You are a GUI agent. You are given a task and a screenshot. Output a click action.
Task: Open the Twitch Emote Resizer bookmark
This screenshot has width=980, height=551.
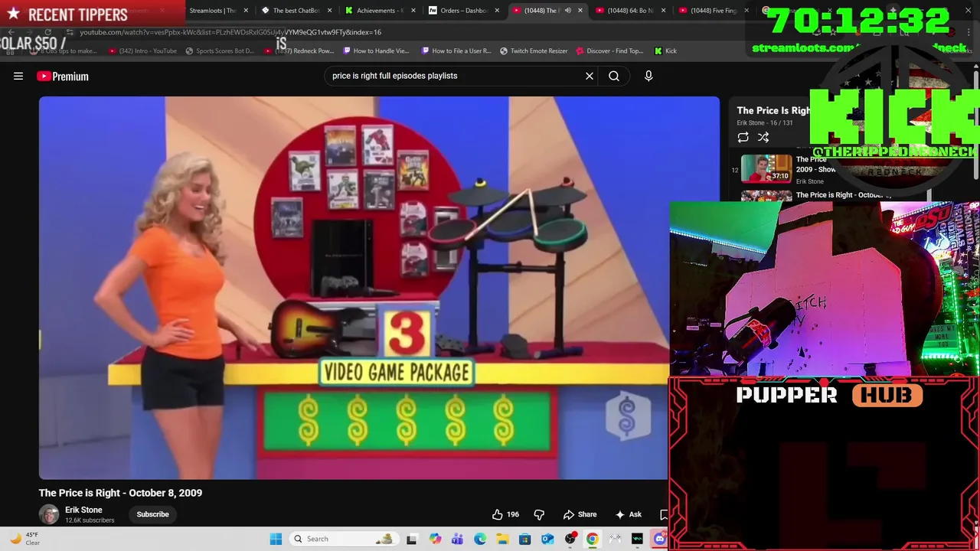(x=534, y=51)
